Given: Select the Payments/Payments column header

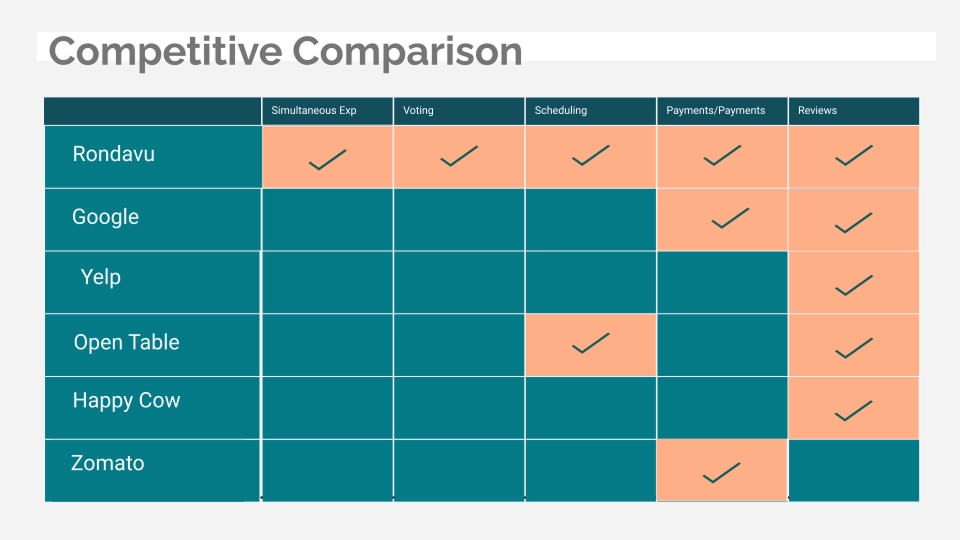Looking at the screenshot, I should click(716, 110).
